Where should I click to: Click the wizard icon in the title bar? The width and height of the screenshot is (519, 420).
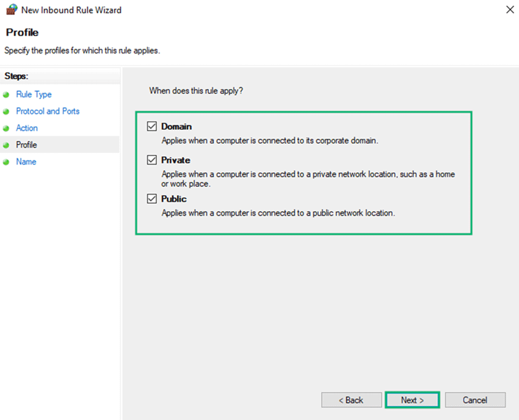[x=11, y=10]
